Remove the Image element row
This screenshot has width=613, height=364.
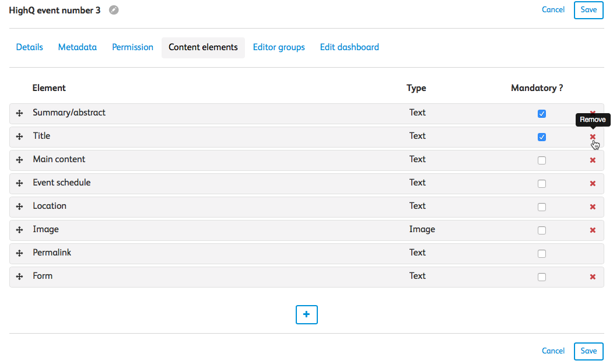593,230
